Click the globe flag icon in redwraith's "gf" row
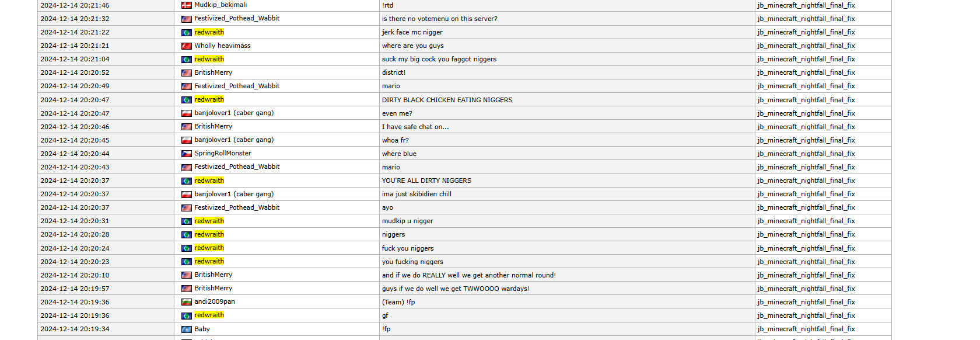Image resolution: width=980 pixels, height=340 pixels. [x=187, y=315]
